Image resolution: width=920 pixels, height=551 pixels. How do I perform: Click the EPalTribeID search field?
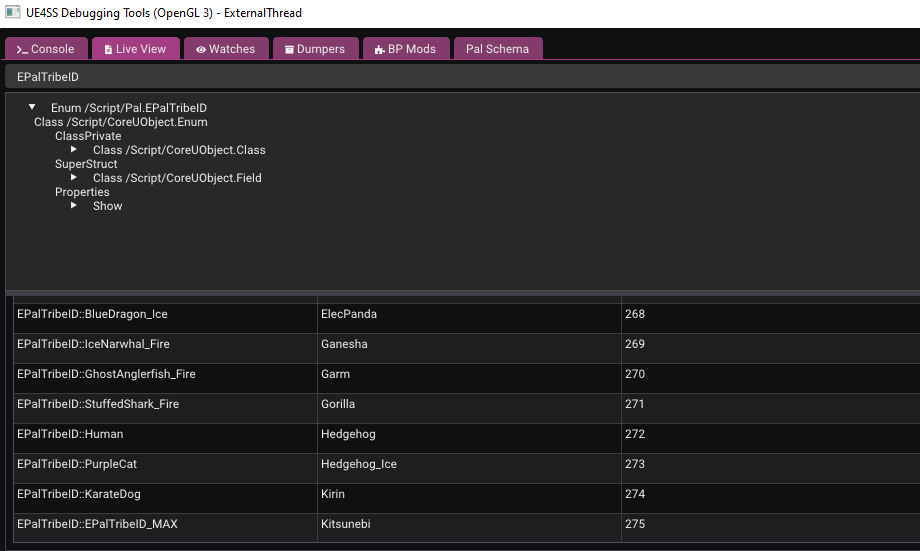(x=462, y=77)
